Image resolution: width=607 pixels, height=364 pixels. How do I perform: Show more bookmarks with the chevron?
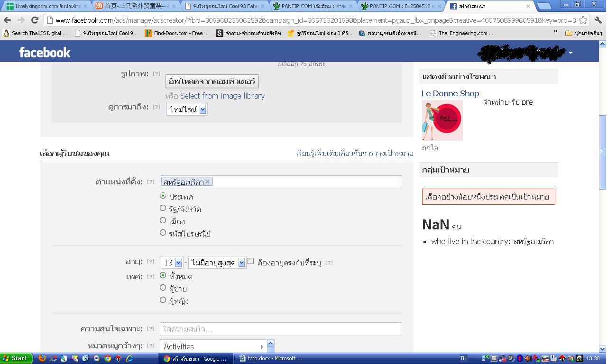click(x=556, y=32)
